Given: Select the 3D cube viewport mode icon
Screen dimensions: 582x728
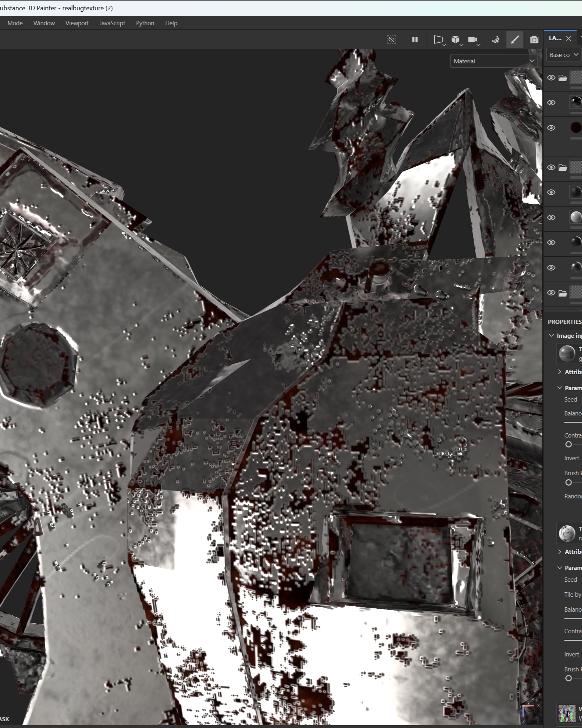Looking at the screenshot, I should [x=456, y=40].
